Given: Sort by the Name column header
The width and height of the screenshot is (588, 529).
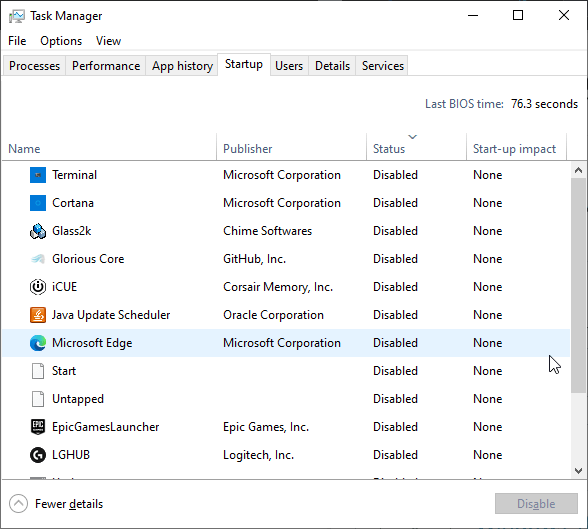Looking at the screenshot, I should point(109,147).
